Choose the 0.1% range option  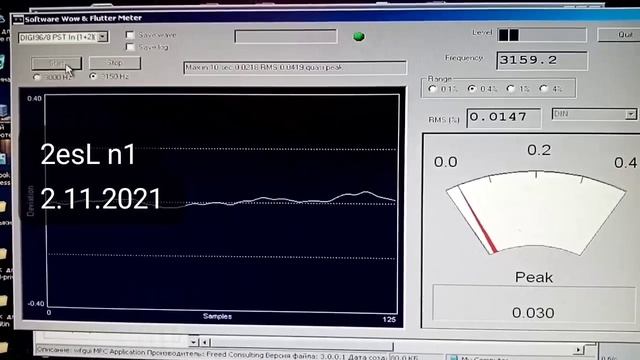point(432,89)
